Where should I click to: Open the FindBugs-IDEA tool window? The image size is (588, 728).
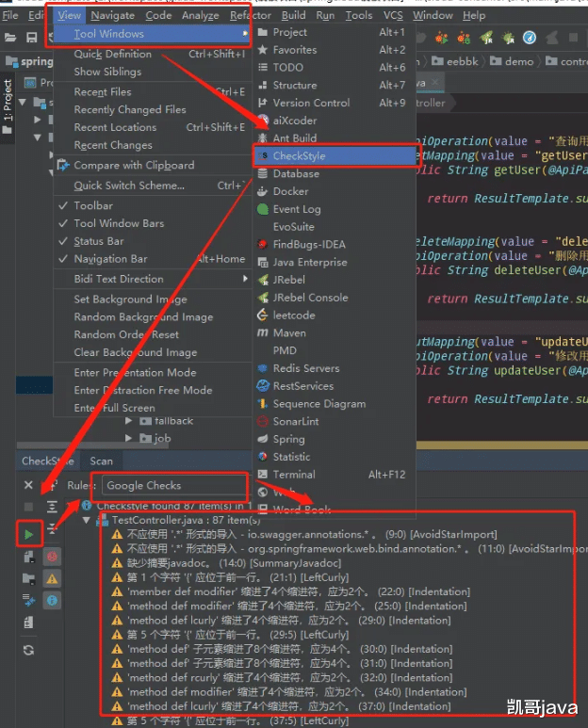[334, 244]
